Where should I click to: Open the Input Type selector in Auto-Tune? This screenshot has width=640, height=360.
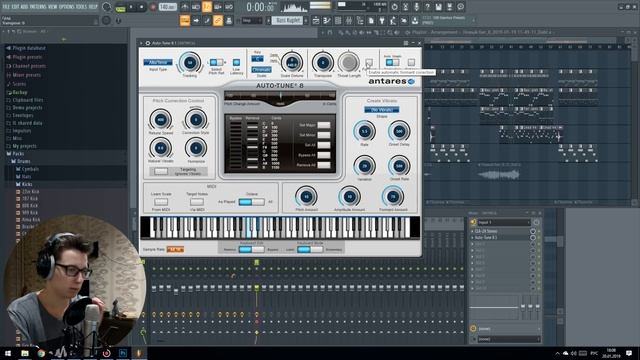[158, 62]
